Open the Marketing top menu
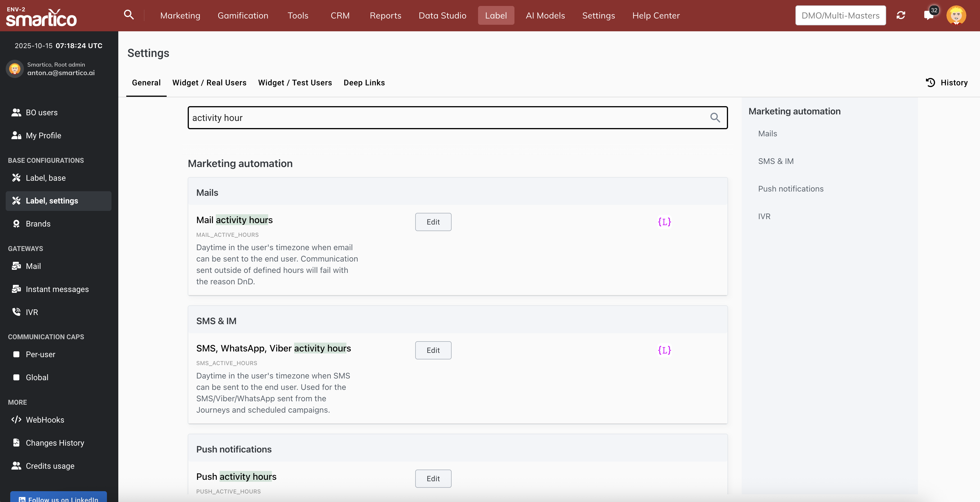Screen dimensions: 980x502 pos(180,16)
